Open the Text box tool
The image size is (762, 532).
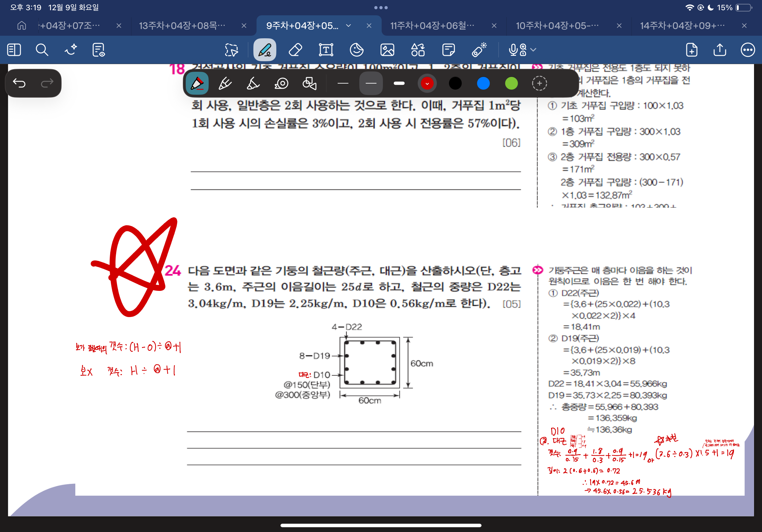(x=326, y=50)
